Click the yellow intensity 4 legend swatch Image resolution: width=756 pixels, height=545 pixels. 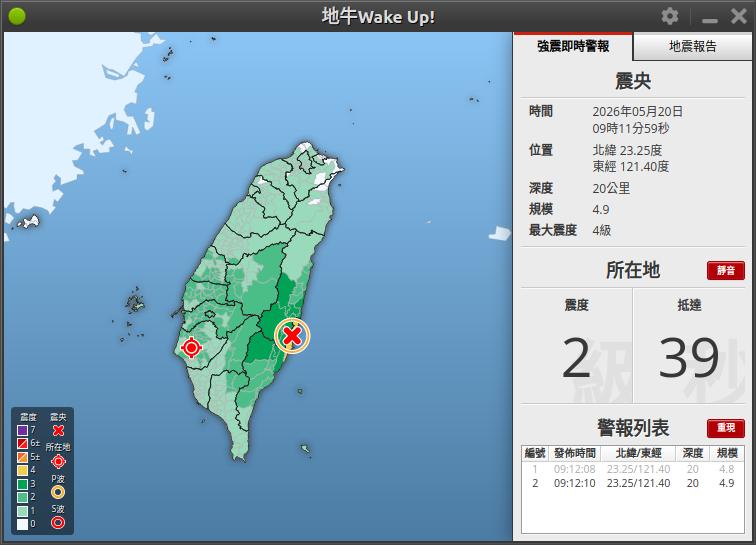22,470
